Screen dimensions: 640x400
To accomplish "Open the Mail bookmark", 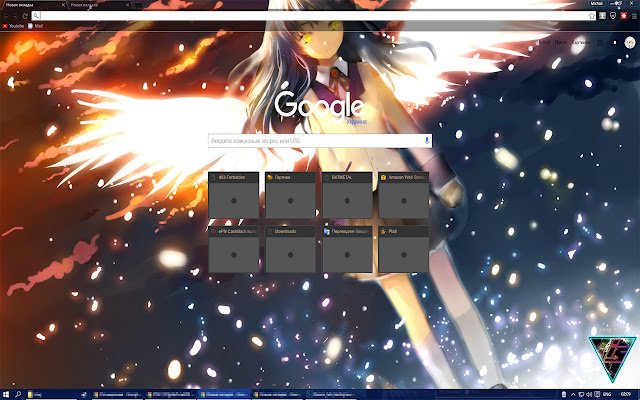I will [x=36, y=26].
